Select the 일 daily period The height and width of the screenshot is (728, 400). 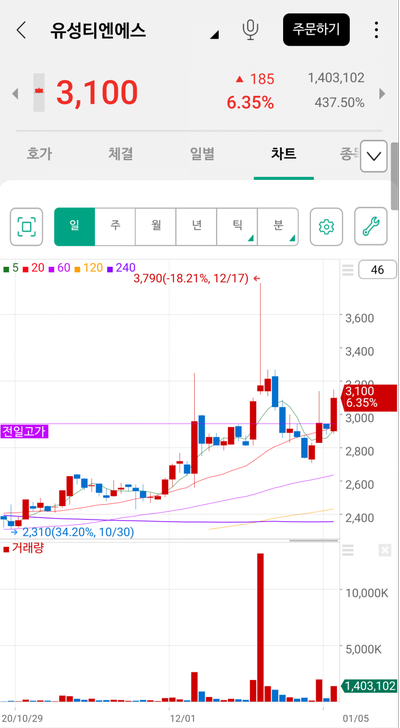74,226
